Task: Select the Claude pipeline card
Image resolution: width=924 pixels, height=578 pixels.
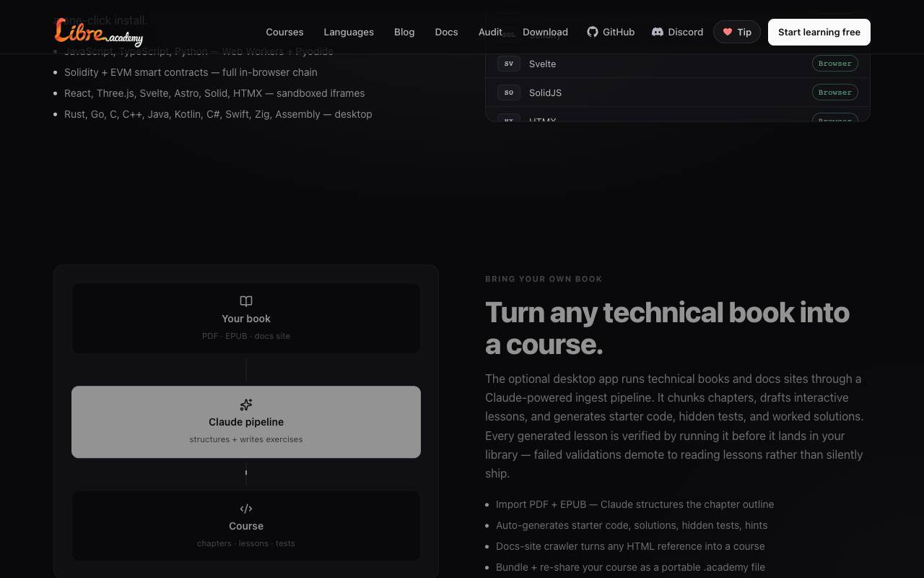Action: click(x=246, y=422)
